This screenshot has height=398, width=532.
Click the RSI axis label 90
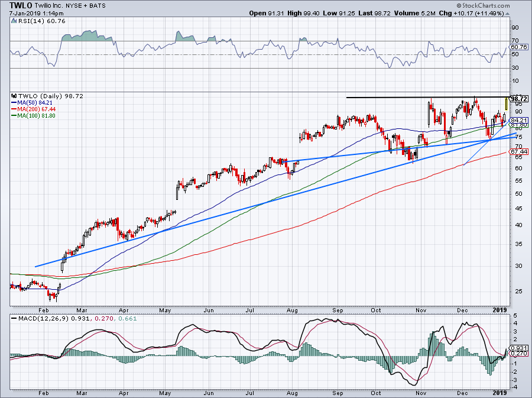pos(515,27)
